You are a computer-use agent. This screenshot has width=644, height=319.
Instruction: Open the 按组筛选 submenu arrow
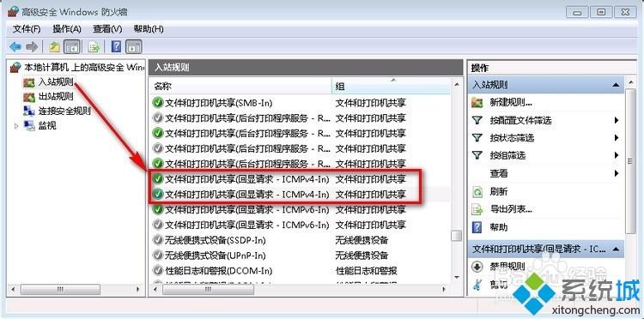pyautogui.click(x=617, y=155)
